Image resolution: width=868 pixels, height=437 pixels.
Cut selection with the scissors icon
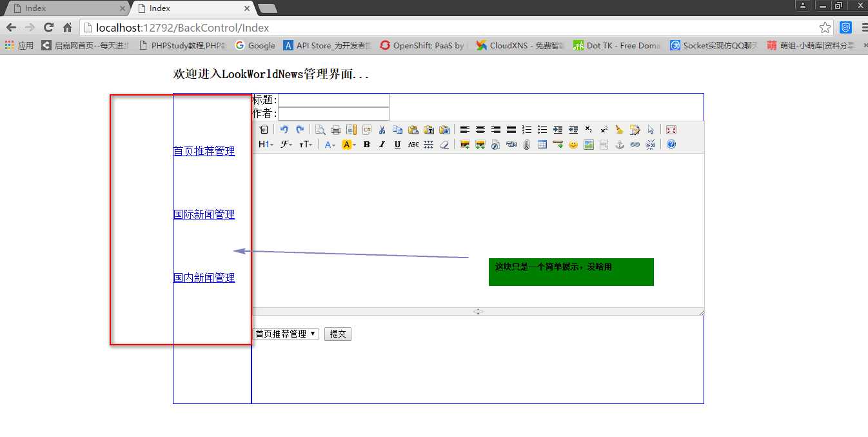click(382, 130)
